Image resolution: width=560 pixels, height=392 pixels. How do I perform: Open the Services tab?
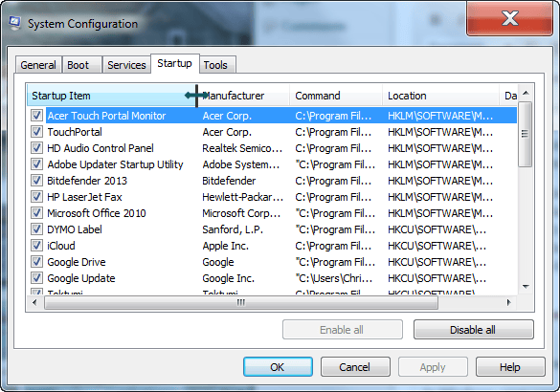(x=126, y=65)
